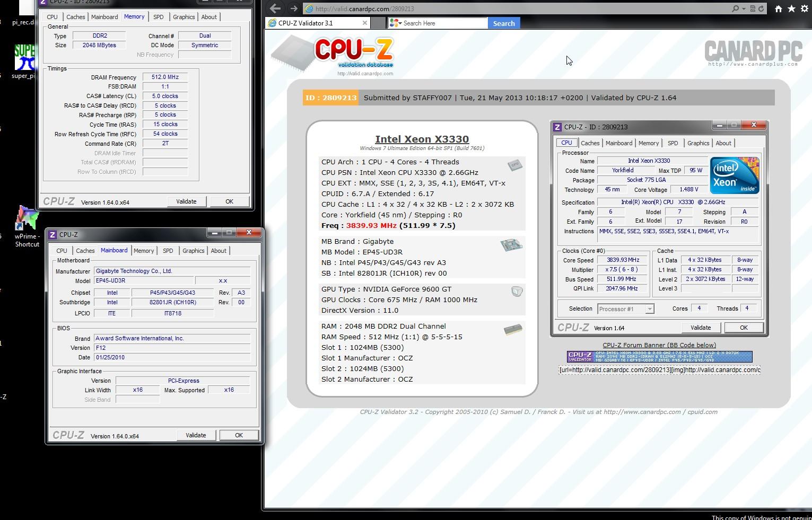Open the valid.canardpc.com link under logo

click(365, 74)
